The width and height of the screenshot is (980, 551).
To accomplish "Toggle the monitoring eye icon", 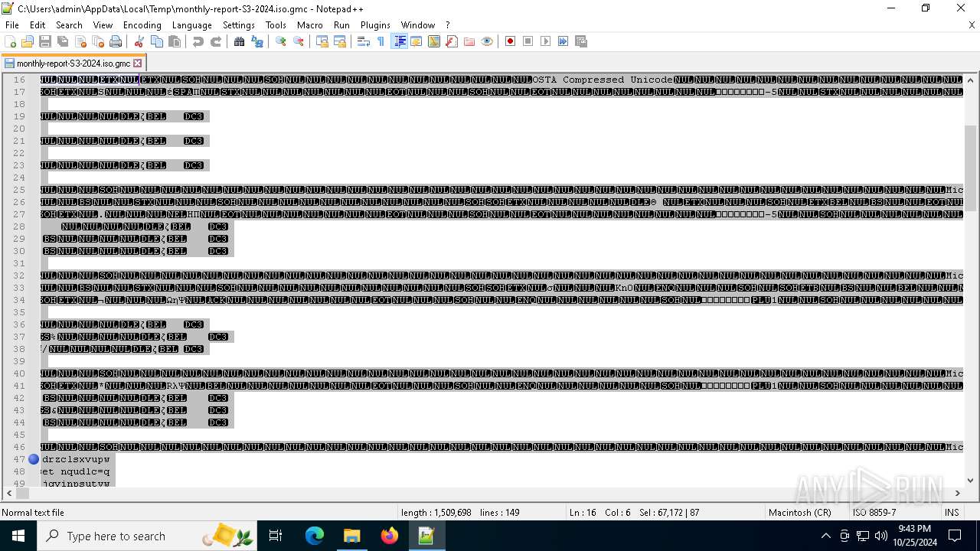I will click(x=487, y=41).
